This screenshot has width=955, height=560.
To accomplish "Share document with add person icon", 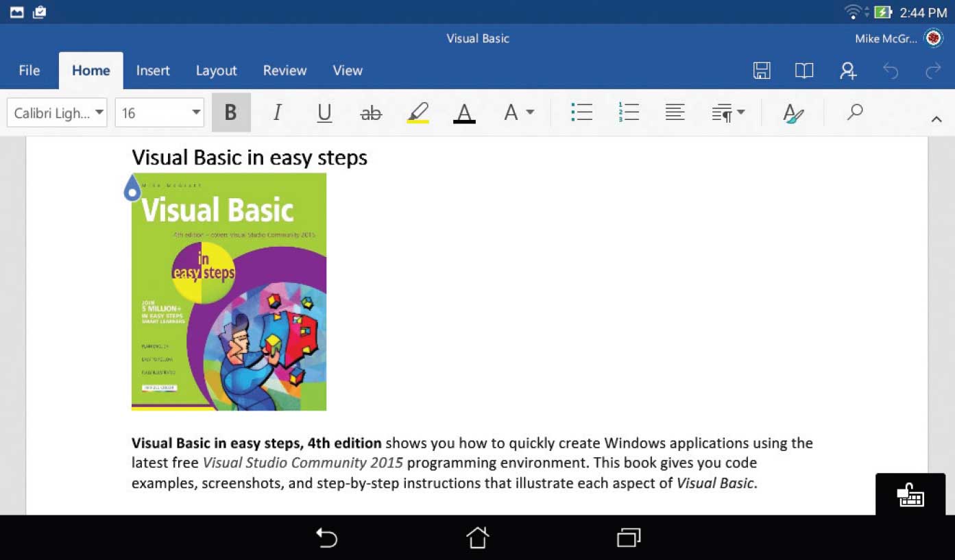I will [848, 70].
